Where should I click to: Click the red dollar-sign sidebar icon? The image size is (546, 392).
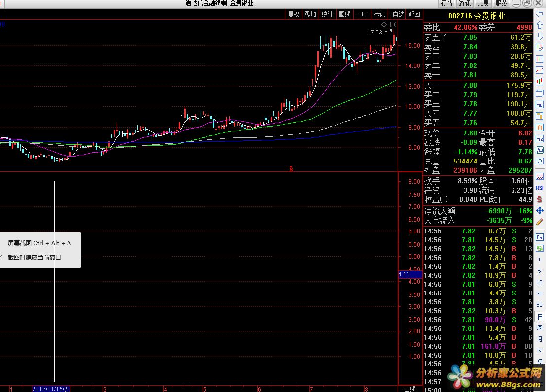pos(540,199)
